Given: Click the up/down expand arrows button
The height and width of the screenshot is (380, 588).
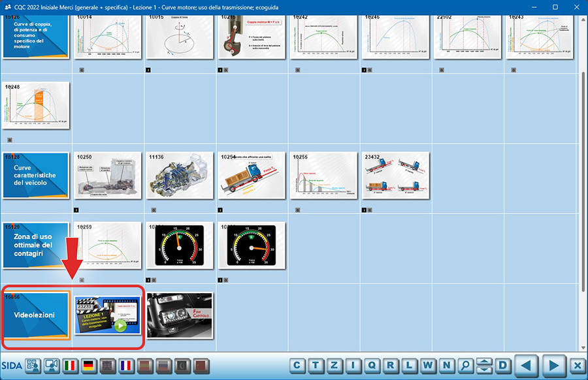Looking at the screenshot, I should coord(484,365).
